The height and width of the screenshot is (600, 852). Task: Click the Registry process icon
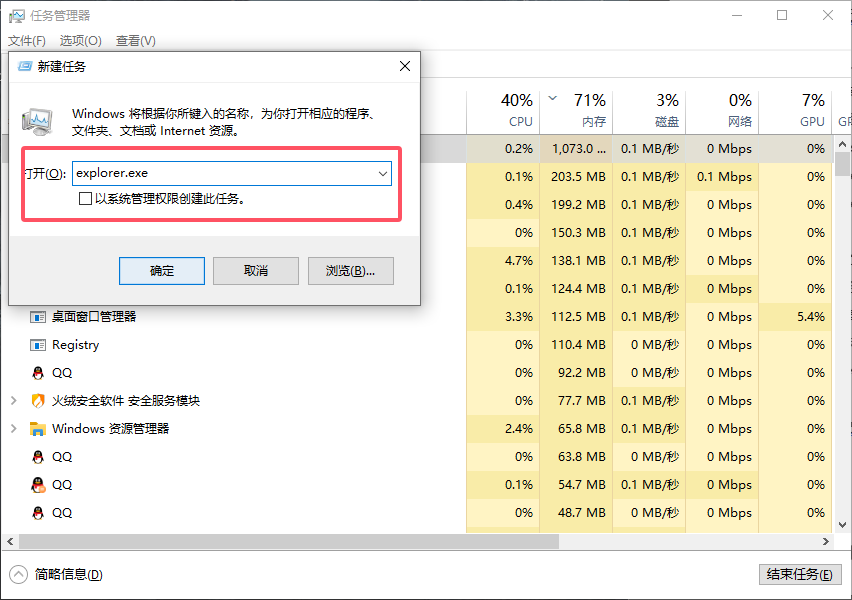(x=38, y=345)
